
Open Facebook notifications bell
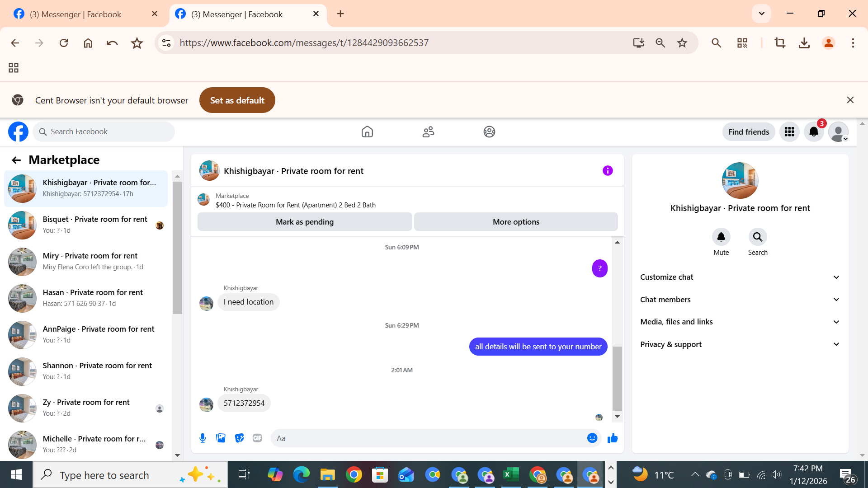pyautogui.click(x=814, y=131)
